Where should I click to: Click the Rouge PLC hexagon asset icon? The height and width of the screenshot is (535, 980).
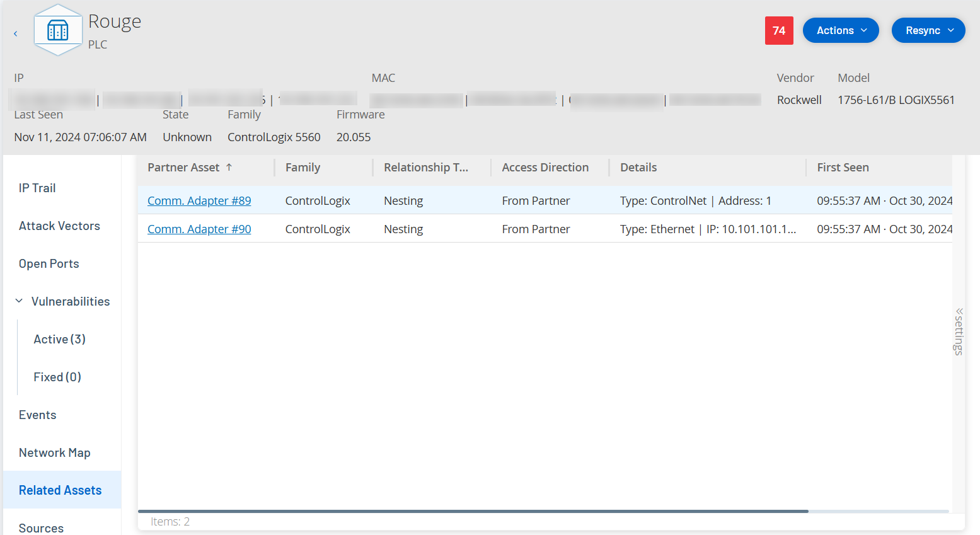[x=58, y=30]
